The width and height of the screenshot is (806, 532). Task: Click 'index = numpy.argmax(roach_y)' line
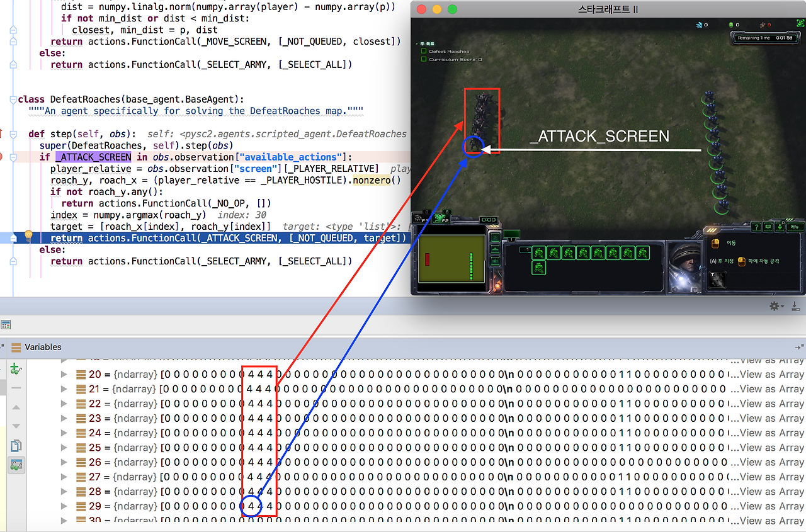pos(128,215)
